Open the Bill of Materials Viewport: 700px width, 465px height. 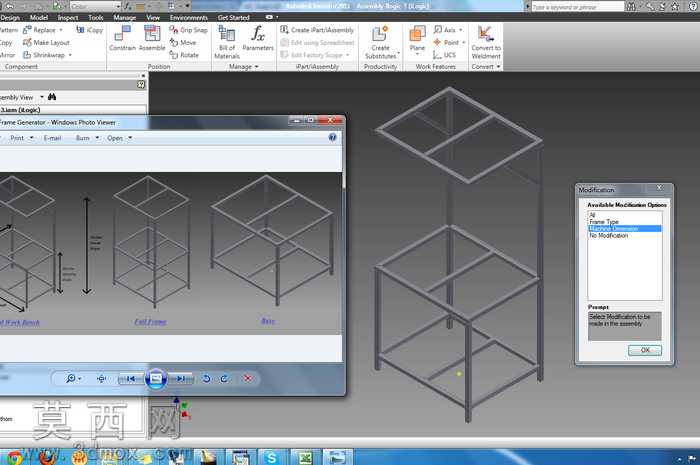click(x=227, y=42)
